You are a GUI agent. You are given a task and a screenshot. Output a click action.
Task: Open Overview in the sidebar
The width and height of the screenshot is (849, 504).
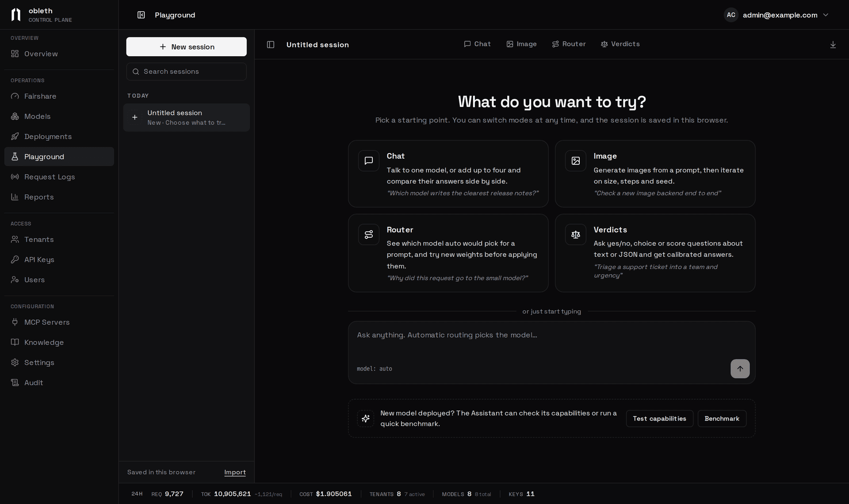[59, 54]
